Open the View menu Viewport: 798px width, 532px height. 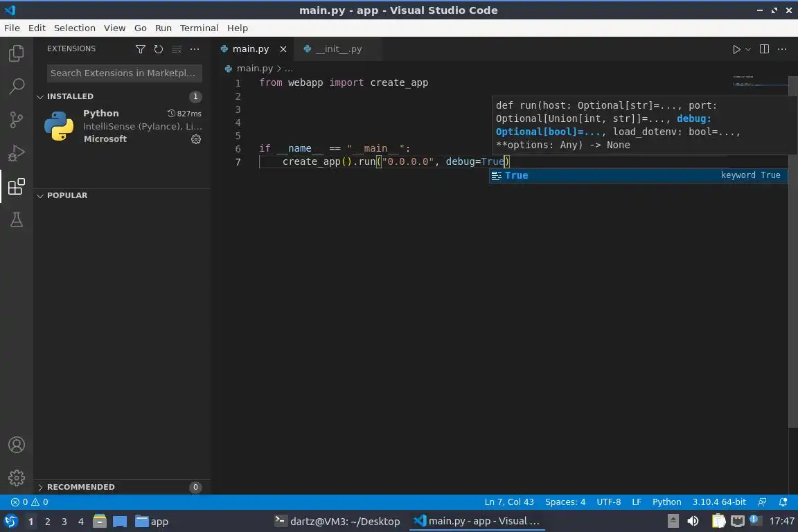(x=114, y=28)
